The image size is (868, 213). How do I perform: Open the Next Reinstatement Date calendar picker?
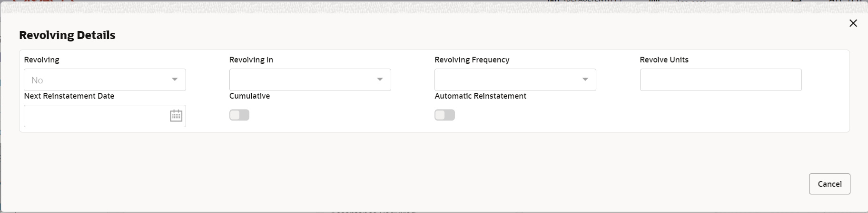[x=176, y=116]
